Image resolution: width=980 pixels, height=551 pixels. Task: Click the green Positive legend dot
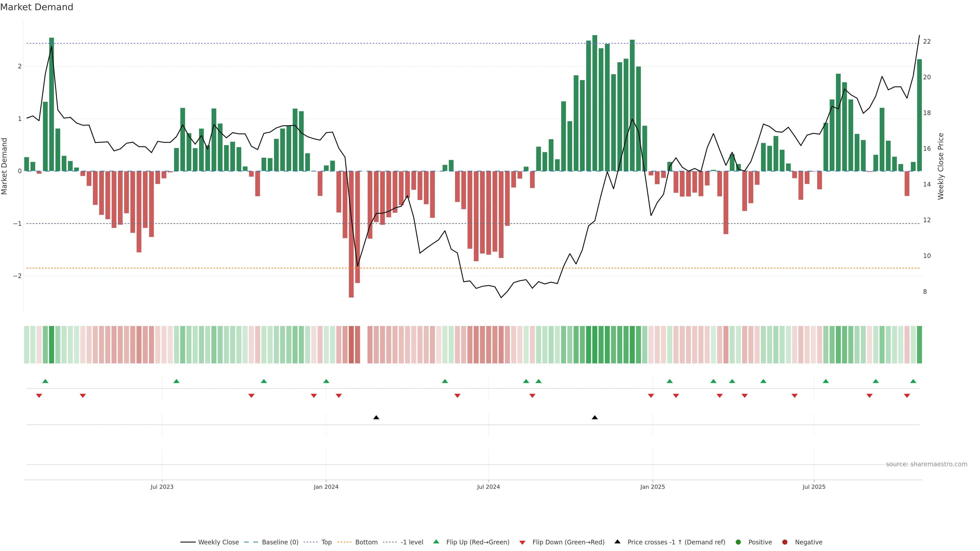pyautogui.click(x=738, y=542)
